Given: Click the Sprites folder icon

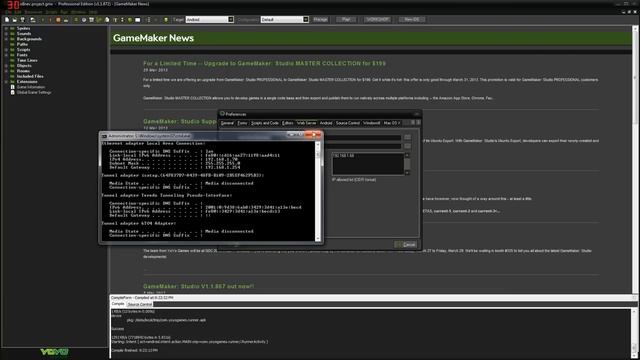Looking at the screenshot, I should pyautogui.click(x=12, y=29).
